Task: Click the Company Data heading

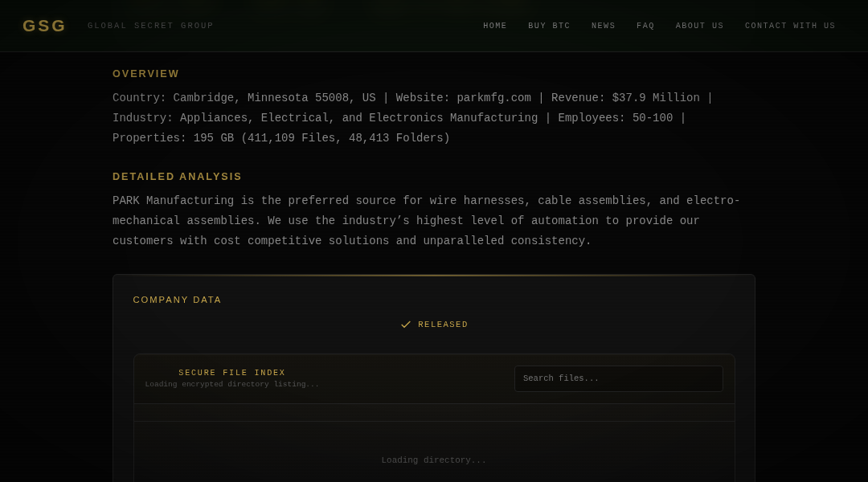Action: tap(177, 300)
